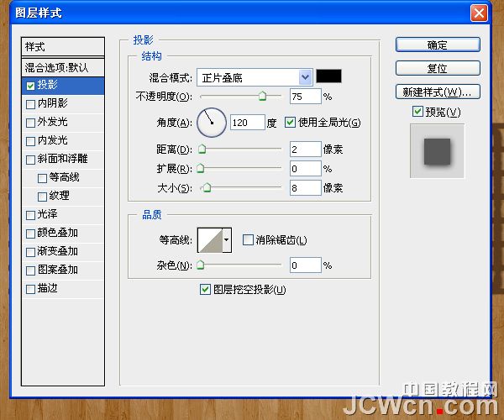Image resolution: width=504 pixels, height=420 pixels.
Task: Close the Layer Style dialog
Action: point(478,13)
